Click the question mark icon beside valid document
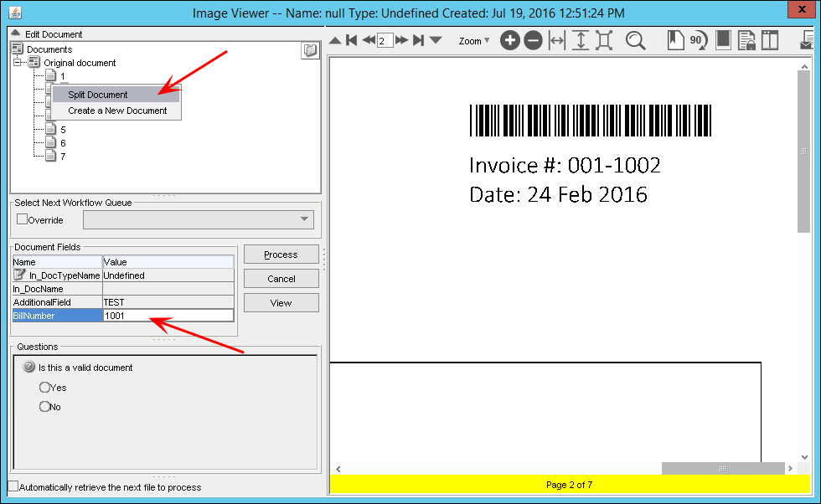The height and width of the screenshot is (504, 821). [28, 367]
